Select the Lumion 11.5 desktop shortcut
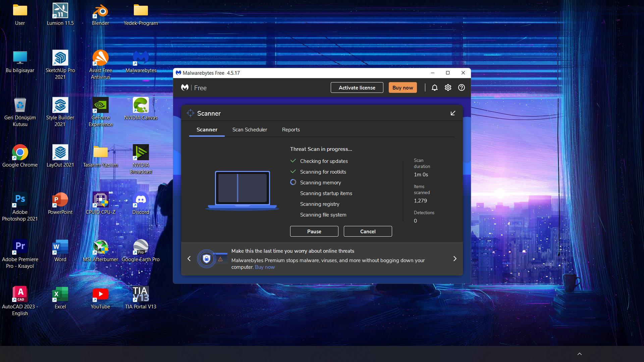Image resolution: width=644 pixels, height=362 pixels. [60, 15]
